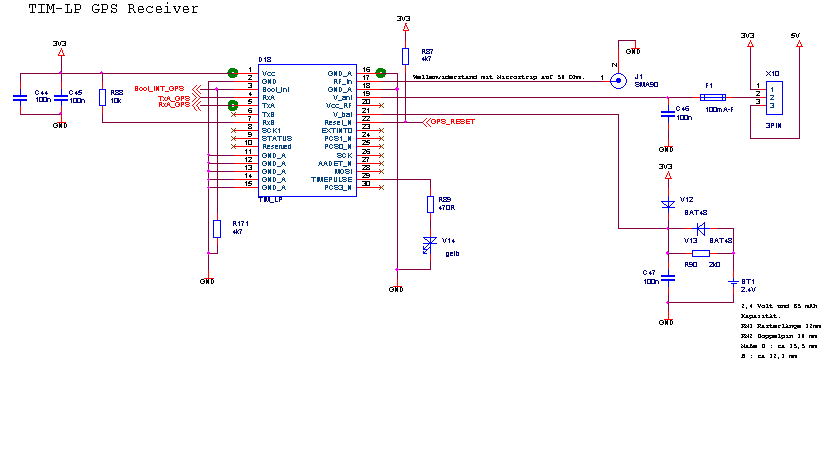Select the C46 capacitor symbol
This screenshot has width=827, height=458.
click(x=668, y=114)
